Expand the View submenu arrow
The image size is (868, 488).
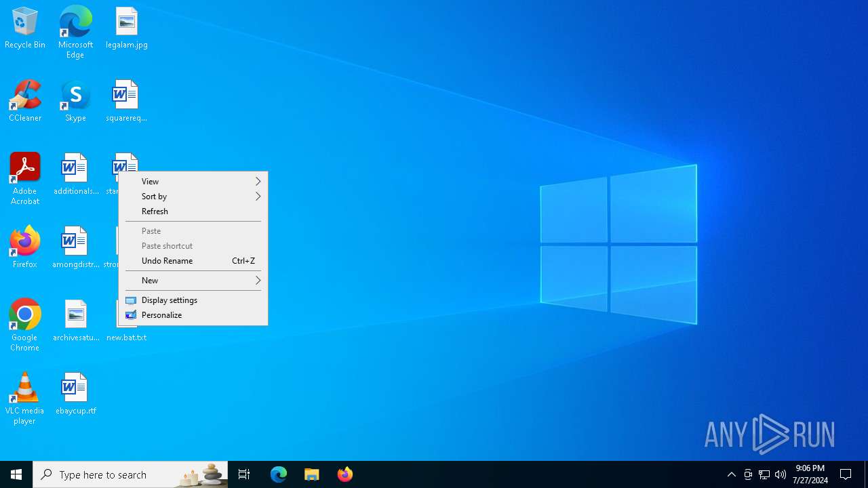tap(258, 182)
